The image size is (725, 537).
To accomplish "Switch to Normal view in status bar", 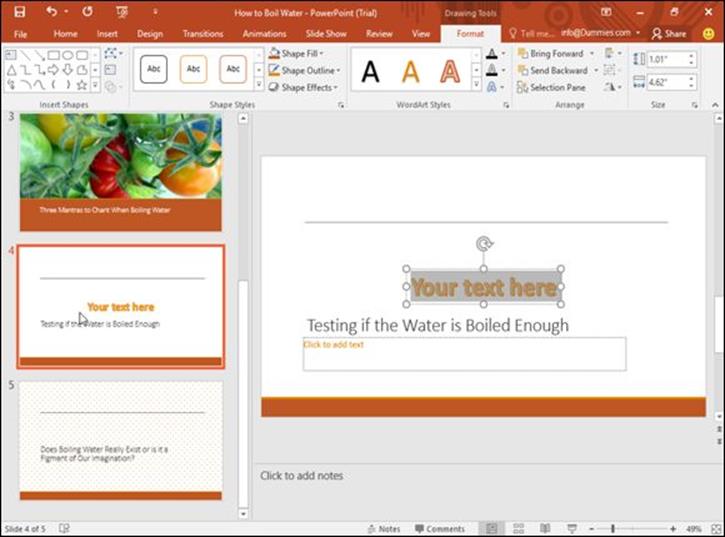I will click(x=492, y=528).
